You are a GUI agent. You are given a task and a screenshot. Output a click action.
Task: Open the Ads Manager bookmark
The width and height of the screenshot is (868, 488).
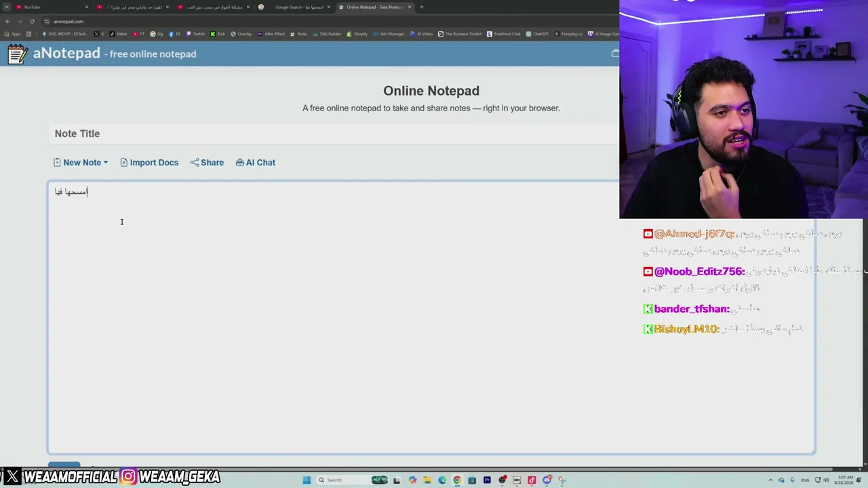pos(389,34)
